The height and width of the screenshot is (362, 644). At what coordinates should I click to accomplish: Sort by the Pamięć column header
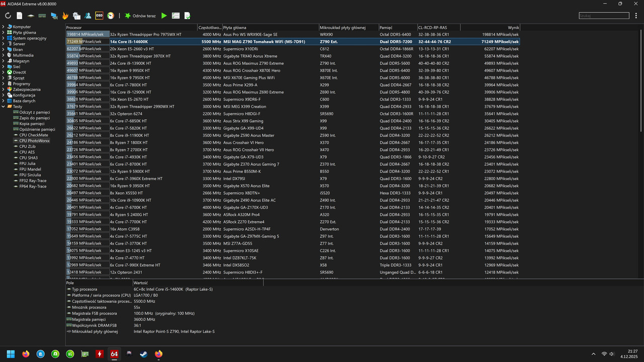click(397, 27)
